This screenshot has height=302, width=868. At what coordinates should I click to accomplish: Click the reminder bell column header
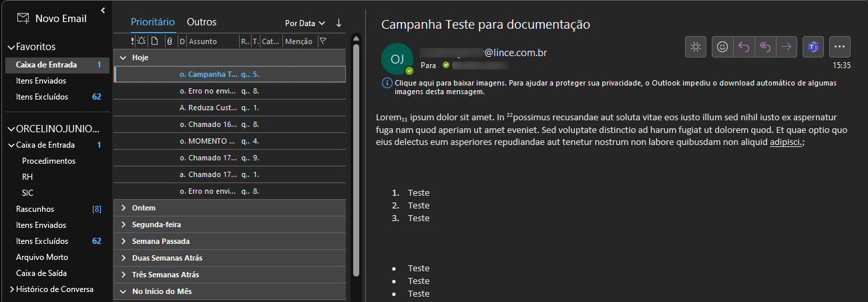pyautogui.click(x=141, y=41)
